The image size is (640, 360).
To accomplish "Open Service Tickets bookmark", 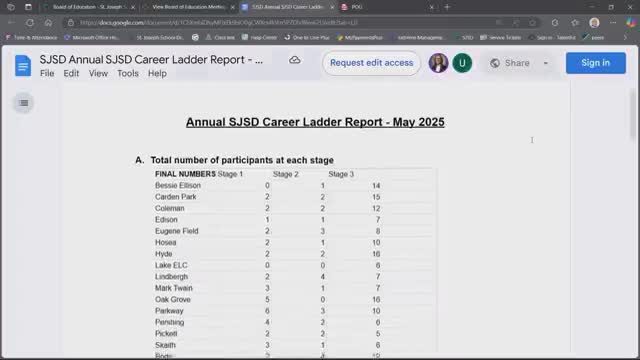I will pyautogui.click(x=501, y=37).
